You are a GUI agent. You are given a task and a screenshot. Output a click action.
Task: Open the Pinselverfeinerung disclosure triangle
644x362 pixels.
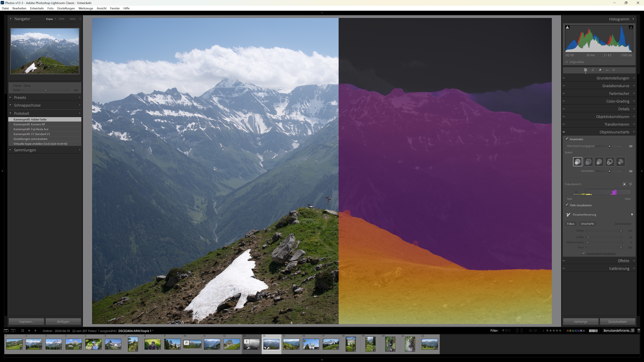click(x=632, y=214)
